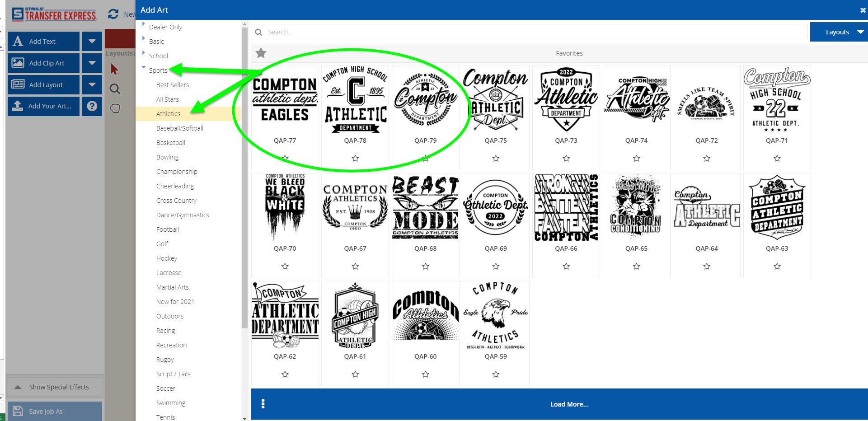Viewport: 868px width, 421px height.
Task: Select the Add Text tool icon
Action: click(x=18, y=41)
